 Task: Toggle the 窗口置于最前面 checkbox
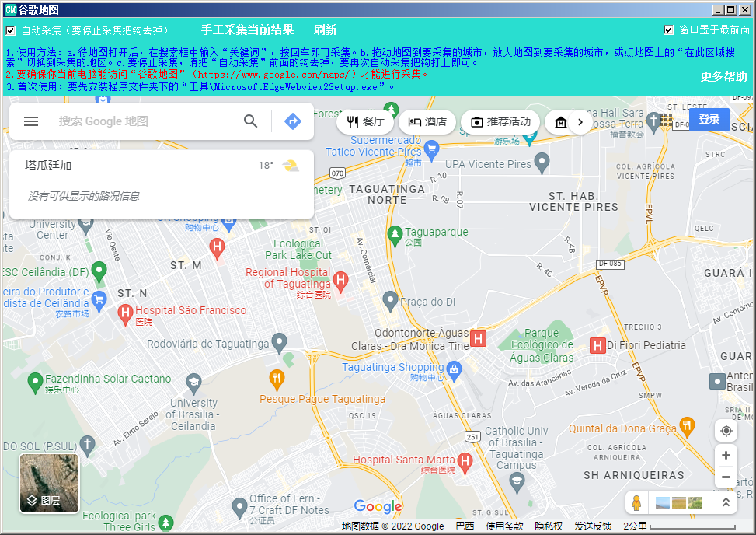pos(668,30)
